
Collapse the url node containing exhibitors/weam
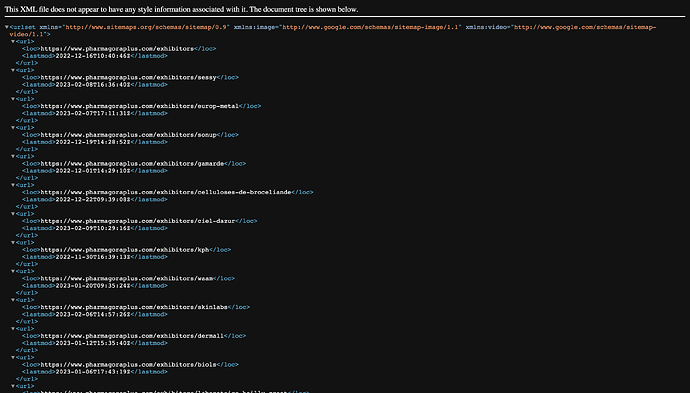[13, 271]
